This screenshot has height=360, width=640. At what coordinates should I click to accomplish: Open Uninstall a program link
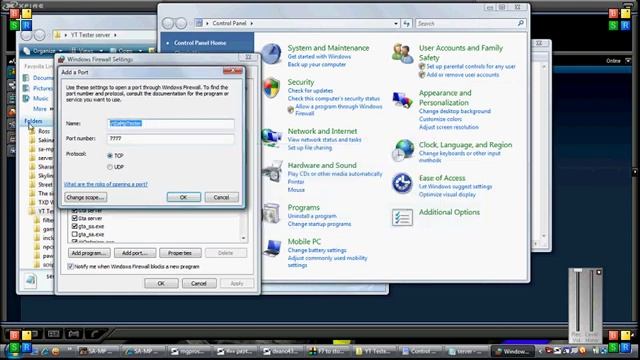[x=312, y=216]
